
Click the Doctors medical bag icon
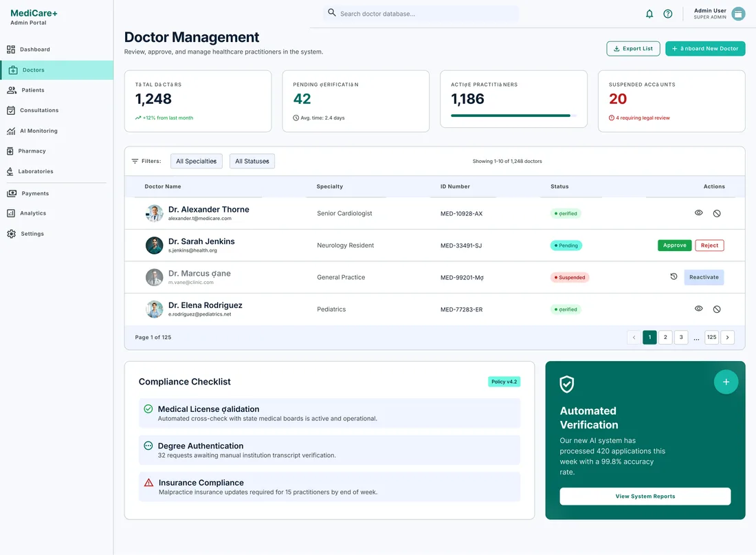13,70
